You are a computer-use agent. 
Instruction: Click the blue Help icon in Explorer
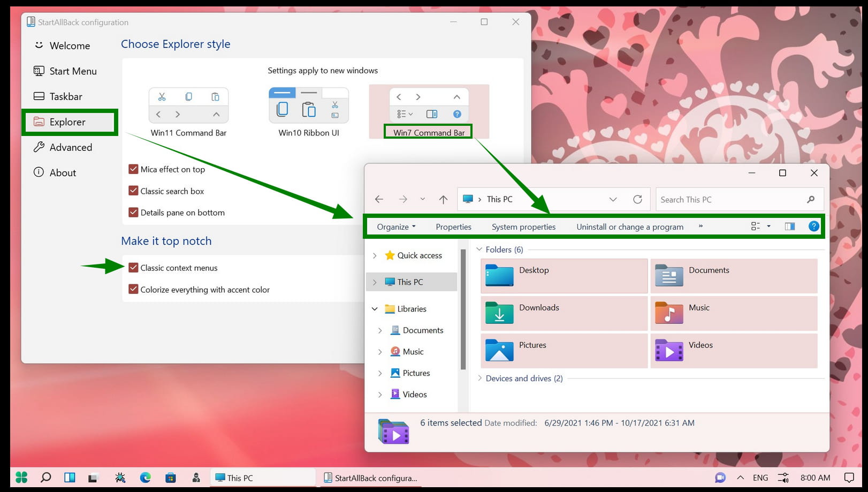coord(813,226)
